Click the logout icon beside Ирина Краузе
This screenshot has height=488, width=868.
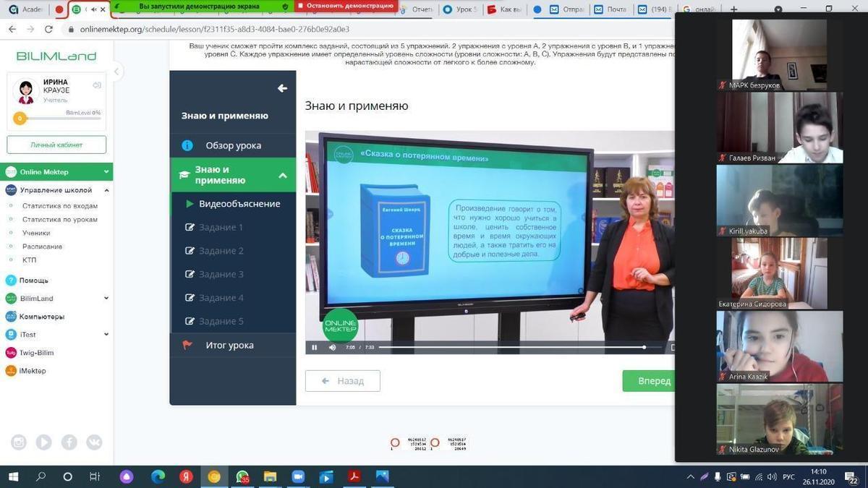point(97,85)
